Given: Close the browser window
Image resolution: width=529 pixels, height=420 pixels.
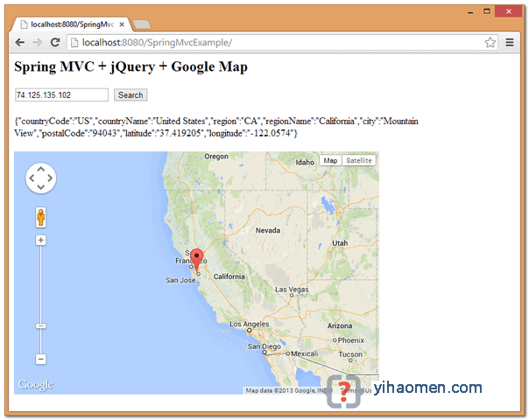Looking at the screenshot, I should pyautogui.click(x=509, y=11).
